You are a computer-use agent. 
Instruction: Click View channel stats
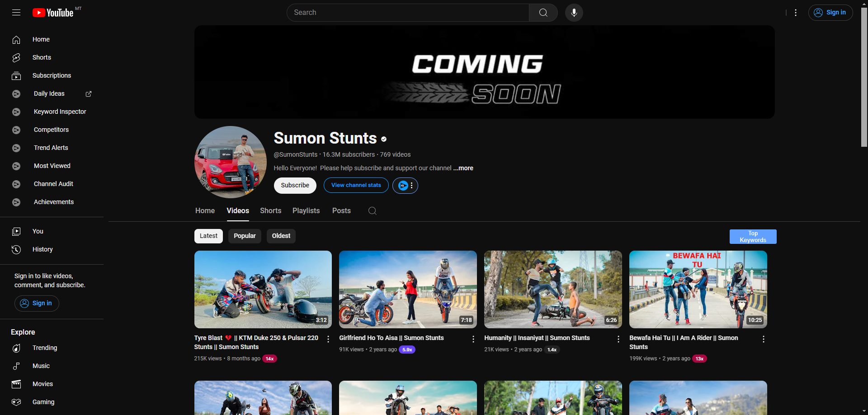356,186
